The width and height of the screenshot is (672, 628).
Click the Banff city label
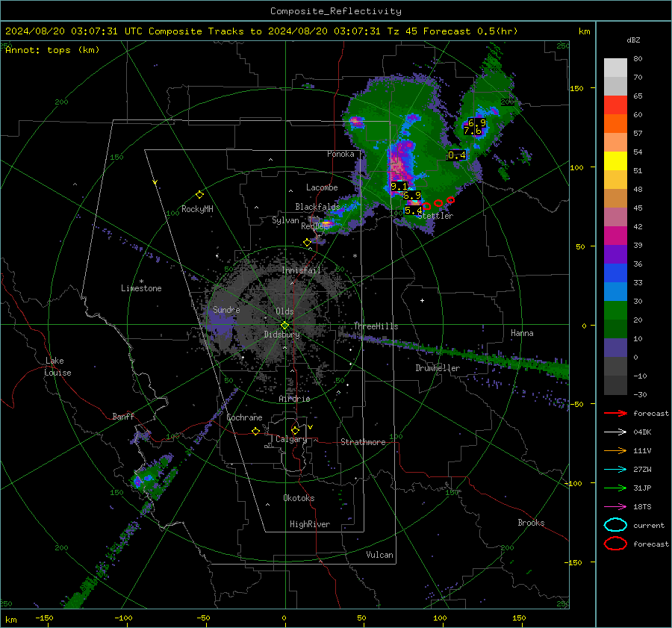point(123,417)
